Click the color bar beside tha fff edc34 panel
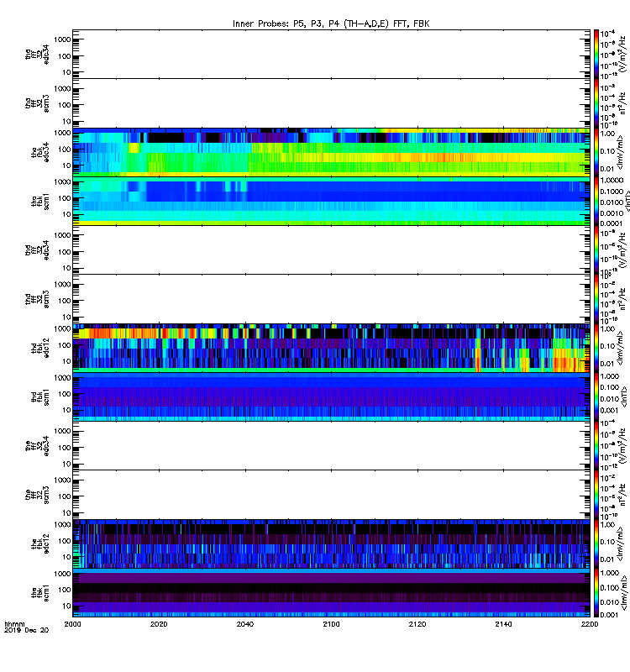 [x=596, y=54]
